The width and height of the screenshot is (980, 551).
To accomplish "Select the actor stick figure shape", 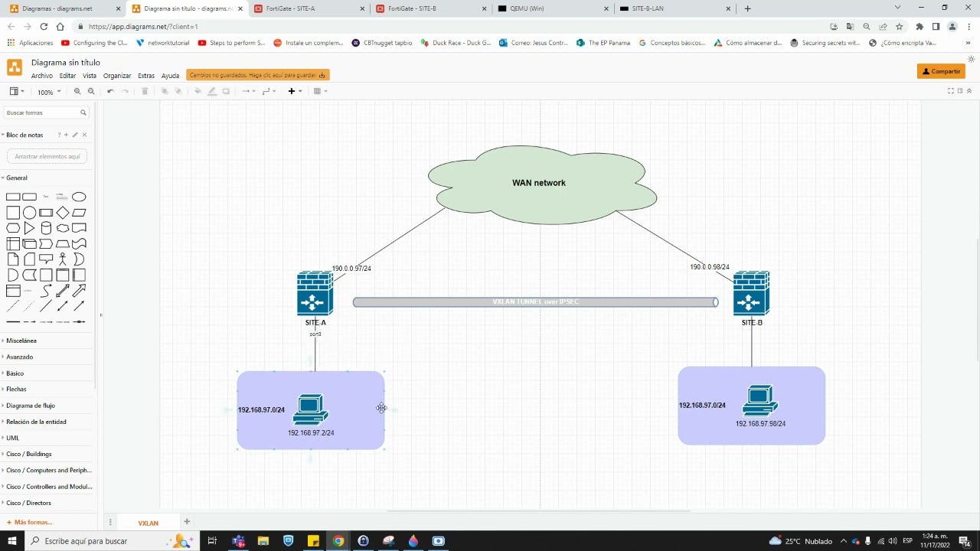I will (63, 259).
